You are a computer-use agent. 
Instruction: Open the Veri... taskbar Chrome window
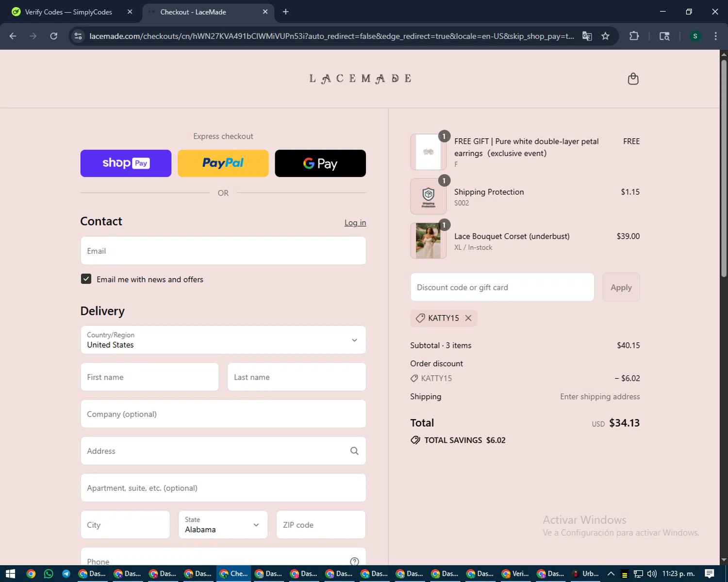[x=515, y=574]
